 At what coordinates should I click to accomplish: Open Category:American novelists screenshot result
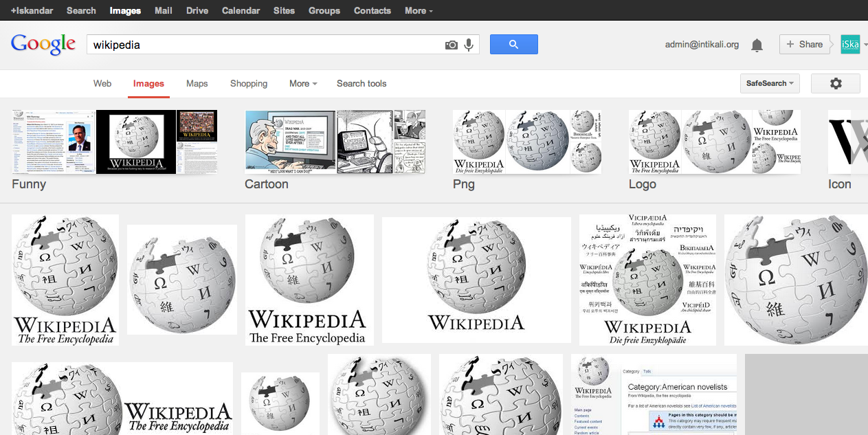coord(654,394)
